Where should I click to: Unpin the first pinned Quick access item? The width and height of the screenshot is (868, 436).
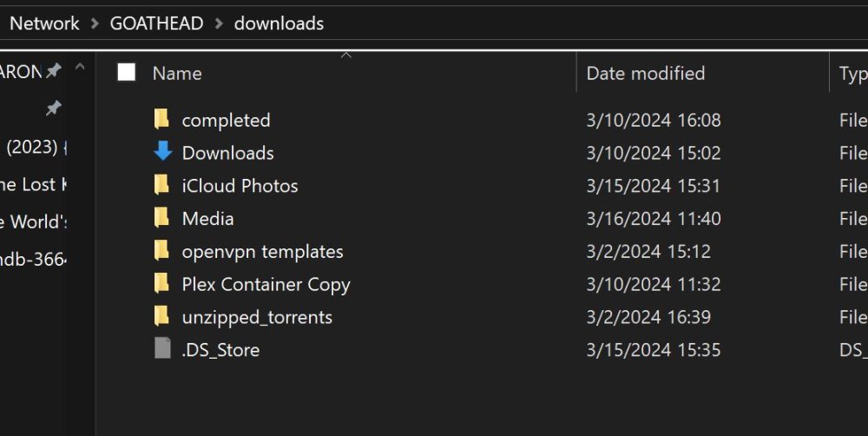[53, 70]
